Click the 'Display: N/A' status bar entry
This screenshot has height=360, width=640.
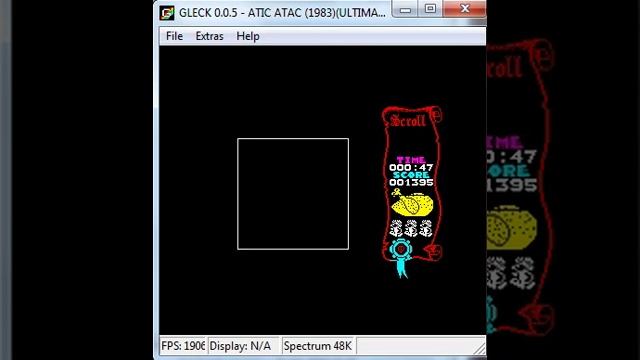[x=243, y=346]
